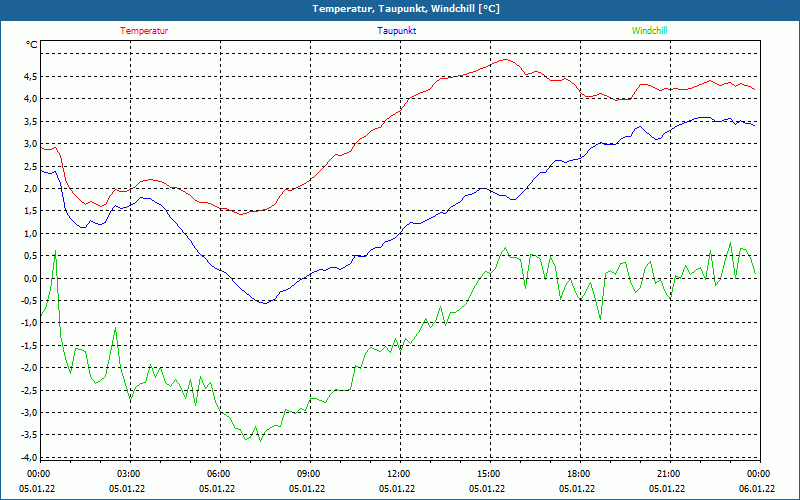The height and width of the screenshot is (500, 800).
Task: Click the red temperature curve peak near 15:30
Action: [506, 60]
